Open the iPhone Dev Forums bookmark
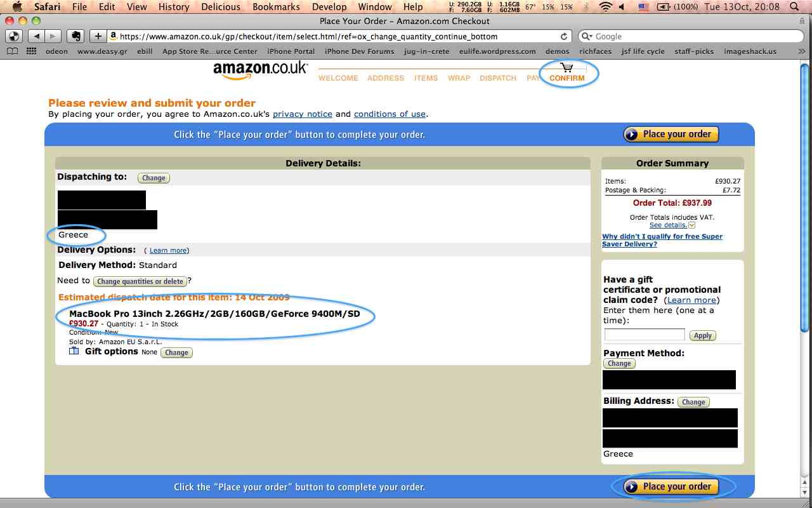 pyautogui.click(x=359, y=51)
